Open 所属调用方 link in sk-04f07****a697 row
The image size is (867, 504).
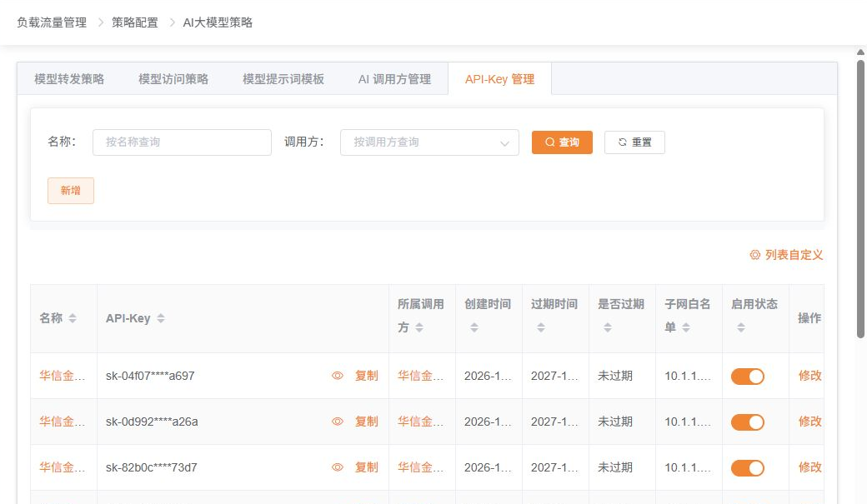tap(420, 376)
